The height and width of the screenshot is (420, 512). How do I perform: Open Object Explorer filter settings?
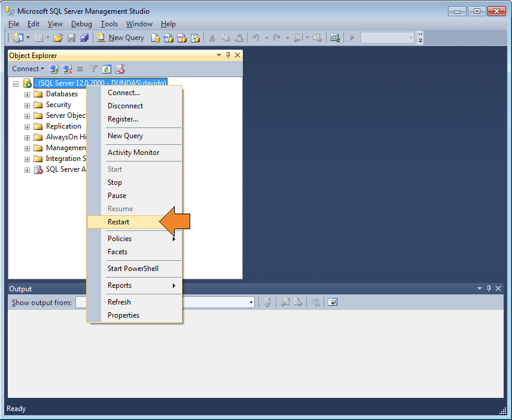click(93, 69)
